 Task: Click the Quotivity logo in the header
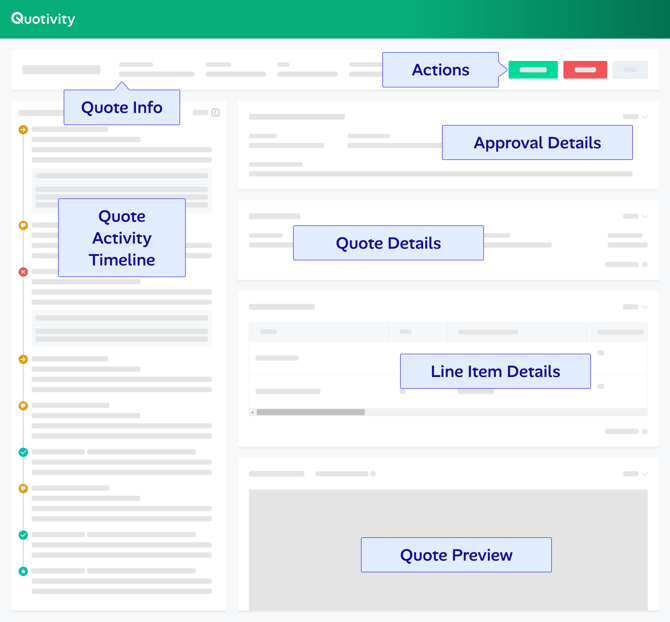[43, 19]
